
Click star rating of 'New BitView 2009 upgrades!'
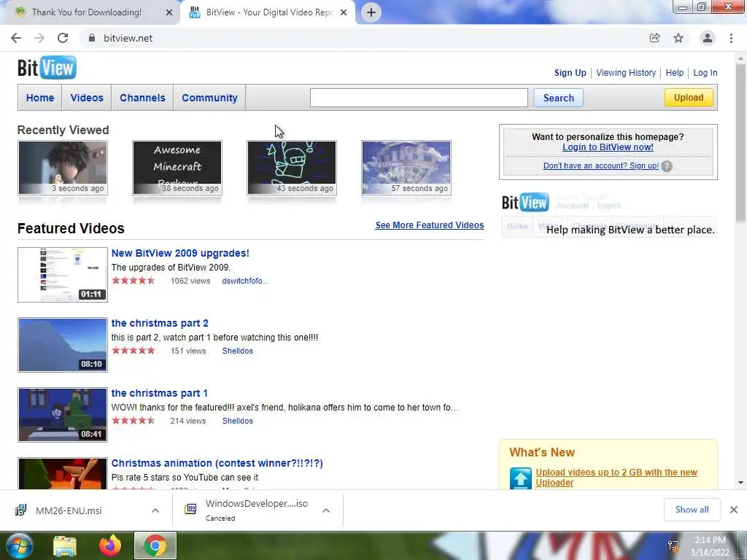click(x=133, y=281)
